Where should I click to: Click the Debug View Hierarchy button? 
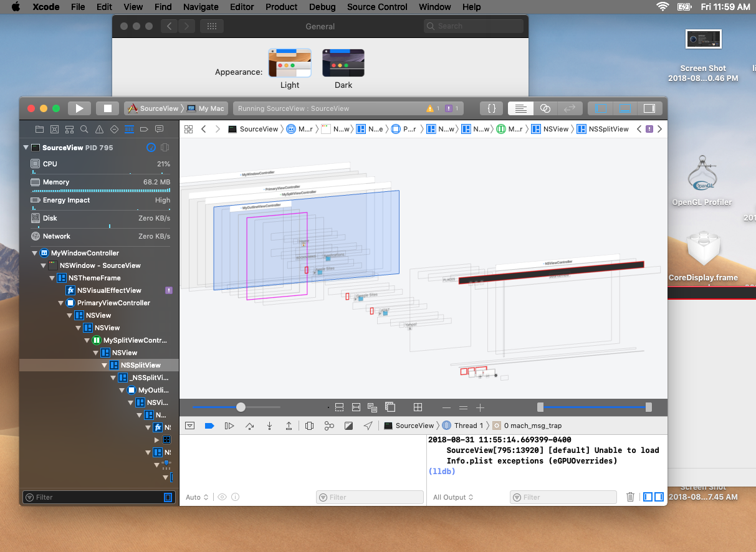click(x=309, y=426)
